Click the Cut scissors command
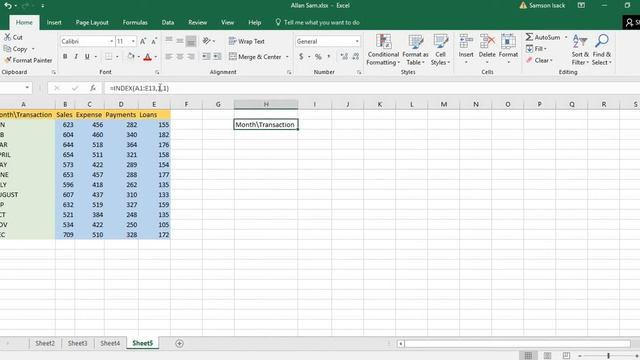This screenshot has width=640, height=360. [13, 37]
